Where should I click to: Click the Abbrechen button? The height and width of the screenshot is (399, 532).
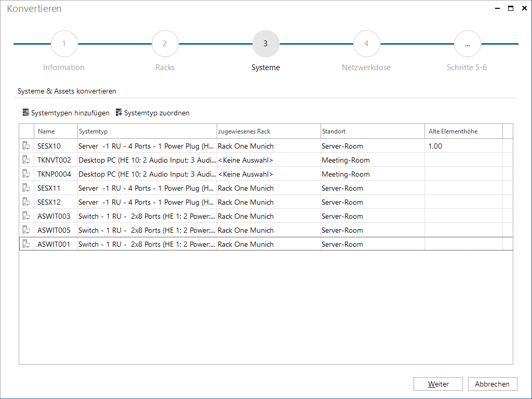coord(493,384)
